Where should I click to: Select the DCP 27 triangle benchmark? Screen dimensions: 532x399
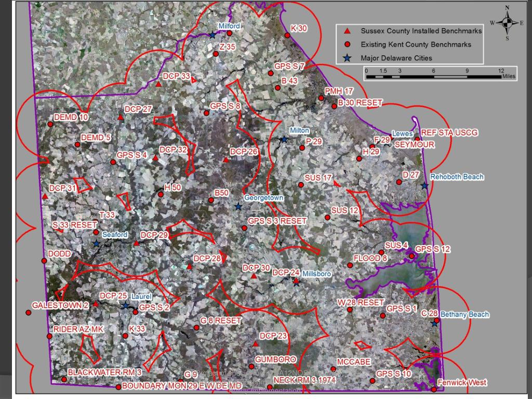(x=120, y=117)
